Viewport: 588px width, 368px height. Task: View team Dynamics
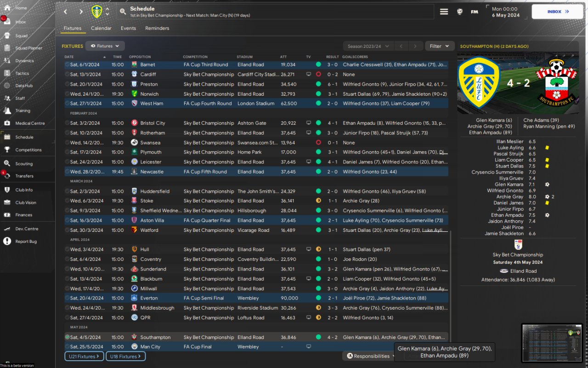(x=24, y=61)
